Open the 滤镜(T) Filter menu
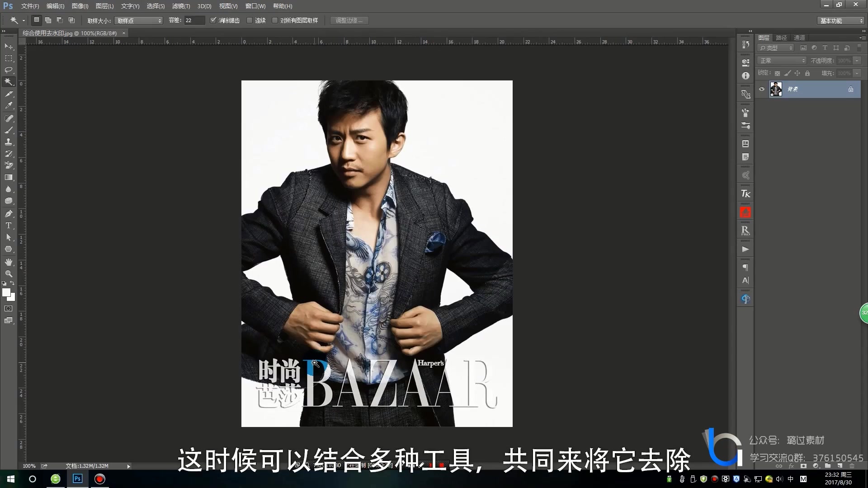Image resolution: width=868 pixels, height=488 pixels. click(181, 6)
